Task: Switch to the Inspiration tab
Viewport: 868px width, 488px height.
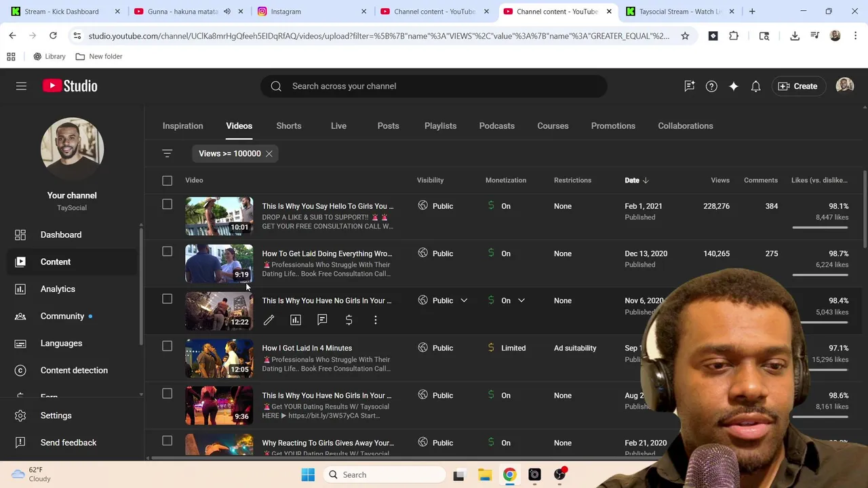Action: coord(182,126)
